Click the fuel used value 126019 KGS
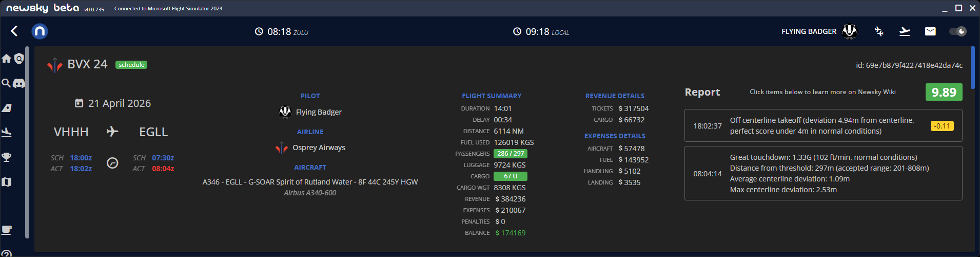Image resolution: width=980 pixels, height=257 pixels. [x=514, y=142]
